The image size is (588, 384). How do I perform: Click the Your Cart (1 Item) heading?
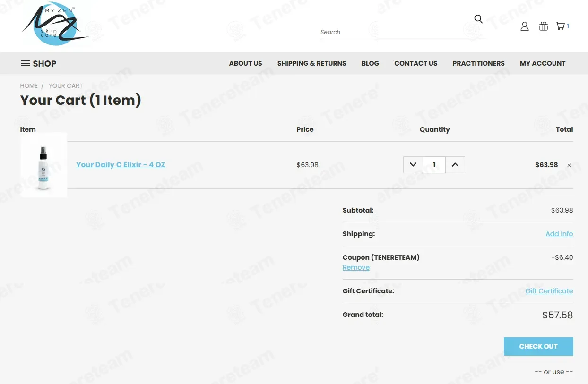point(81,100)
